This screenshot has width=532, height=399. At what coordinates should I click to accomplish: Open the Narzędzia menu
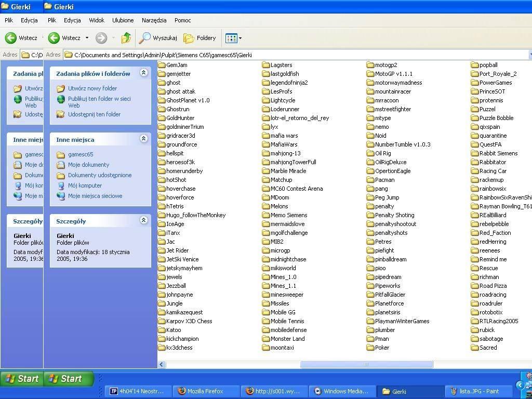point(154,20)
